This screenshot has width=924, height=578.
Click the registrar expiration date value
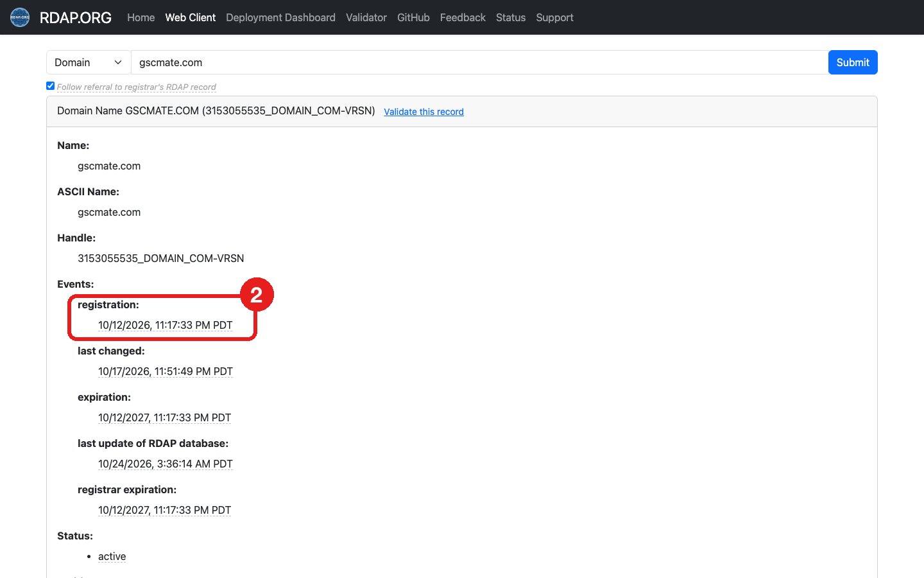click(x=164, y=510)
